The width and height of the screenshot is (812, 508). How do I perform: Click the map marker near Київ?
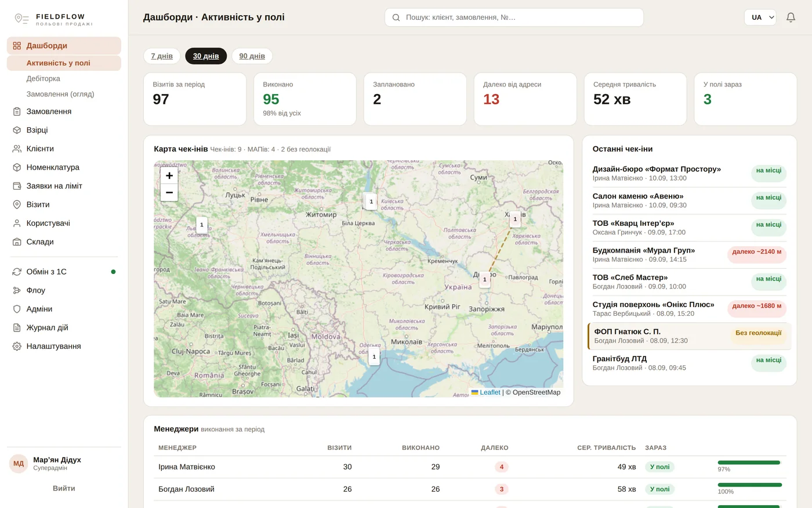point(371,202)
